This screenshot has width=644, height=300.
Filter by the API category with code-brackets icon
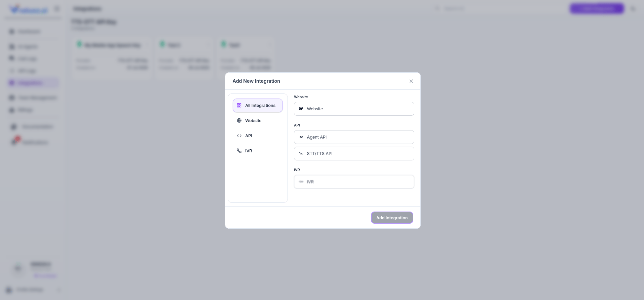258,136
